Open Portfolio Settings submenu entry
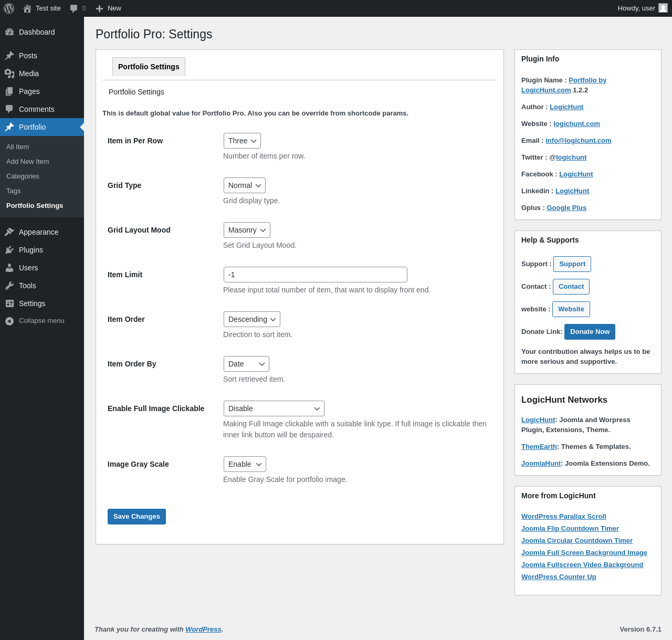 (42, 206)
